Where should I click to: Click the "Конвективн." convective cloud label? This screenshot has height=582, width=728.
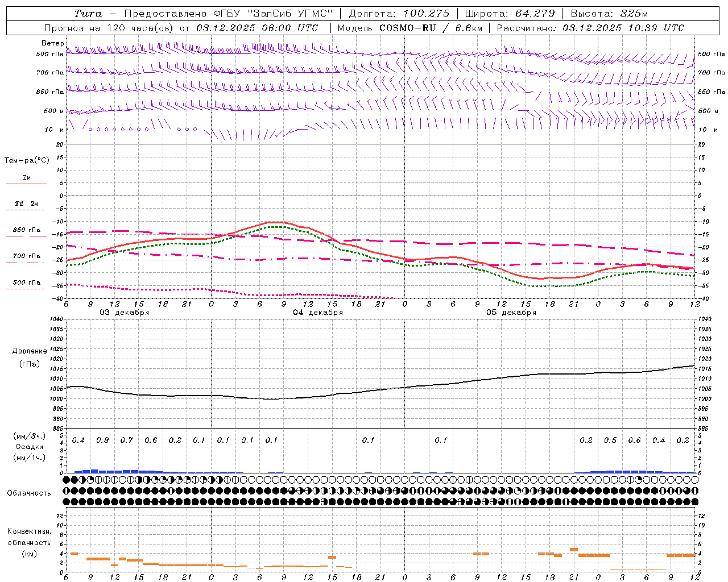click(x=29, y=531)
